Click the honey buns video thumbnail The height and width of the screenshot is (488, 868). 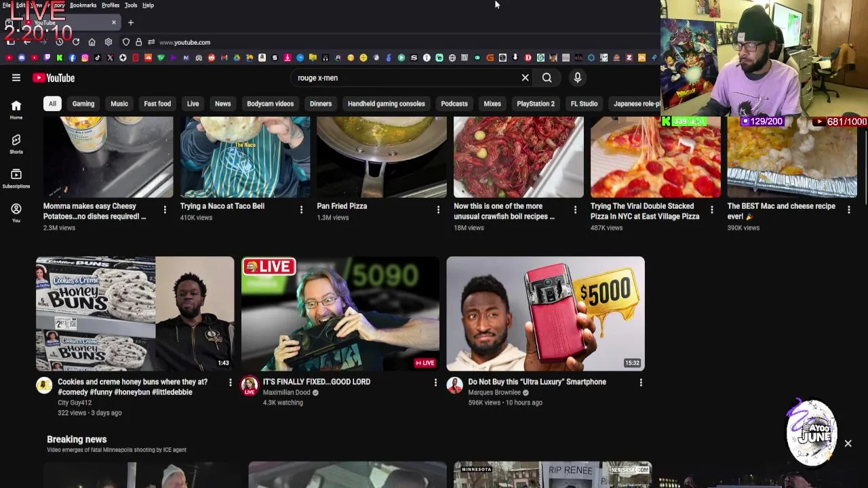pyautogui.click(x=135, y=313)
